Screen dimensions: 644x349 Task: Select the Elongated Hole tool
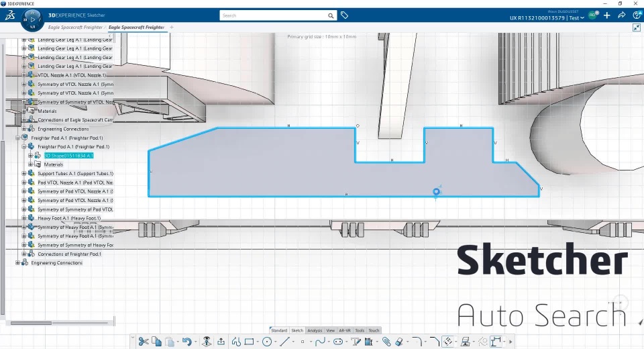(338, 342)
